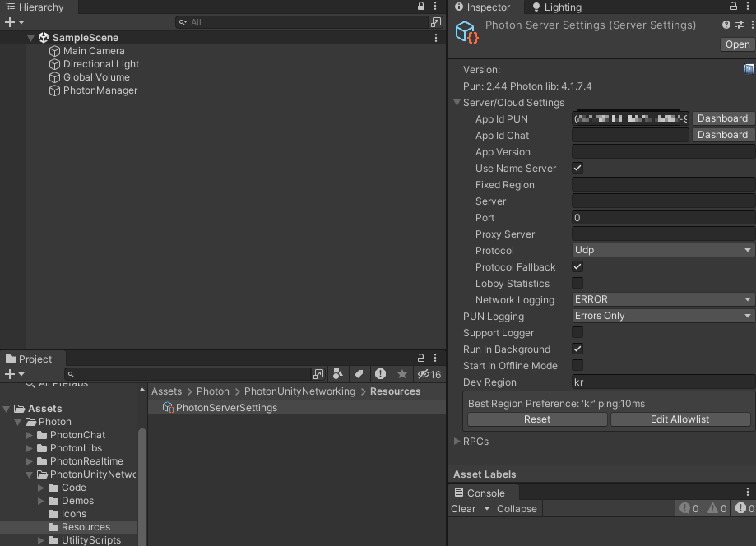Viewport: 756px width, 546px height.
Task: Select the Project tab
Action: [x=29, y=359]
